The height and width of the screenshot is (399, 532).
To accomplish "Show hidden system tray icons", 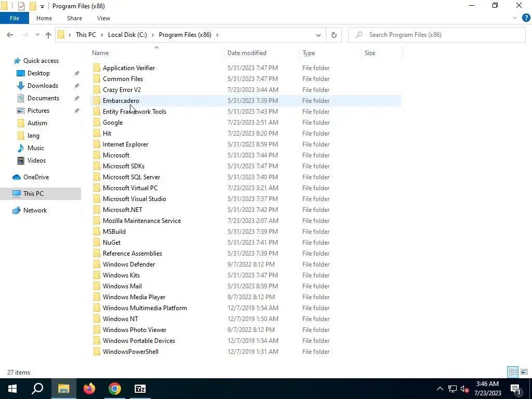I will tap(440, 389).
